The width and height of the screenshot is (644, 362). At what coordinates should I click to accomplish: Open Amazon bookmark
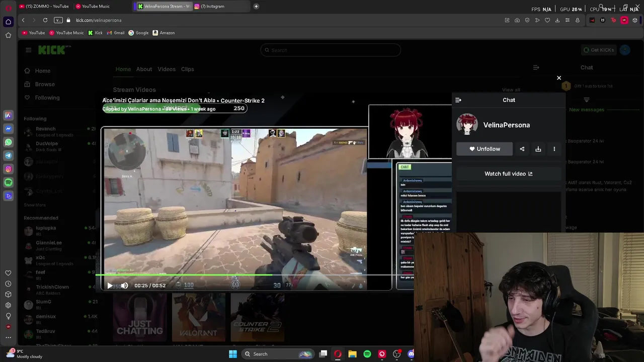164,33
